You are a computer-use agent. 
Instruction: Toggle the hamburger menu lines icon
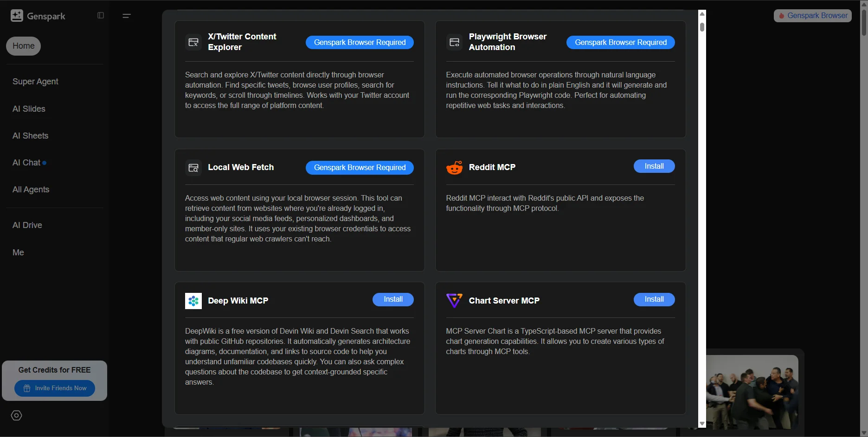tap(127, 16)
